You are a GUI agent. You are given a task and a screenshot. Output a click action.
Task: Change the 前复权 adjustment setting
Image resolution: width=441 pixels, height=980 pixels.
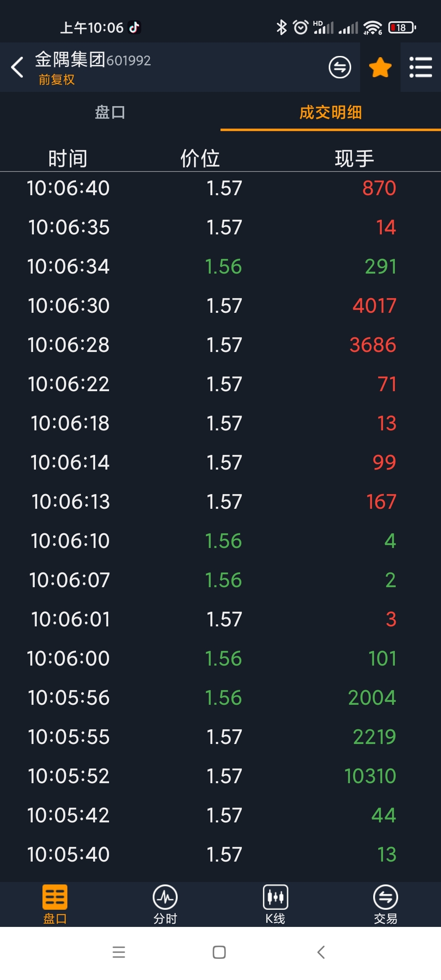coord(57,80)
